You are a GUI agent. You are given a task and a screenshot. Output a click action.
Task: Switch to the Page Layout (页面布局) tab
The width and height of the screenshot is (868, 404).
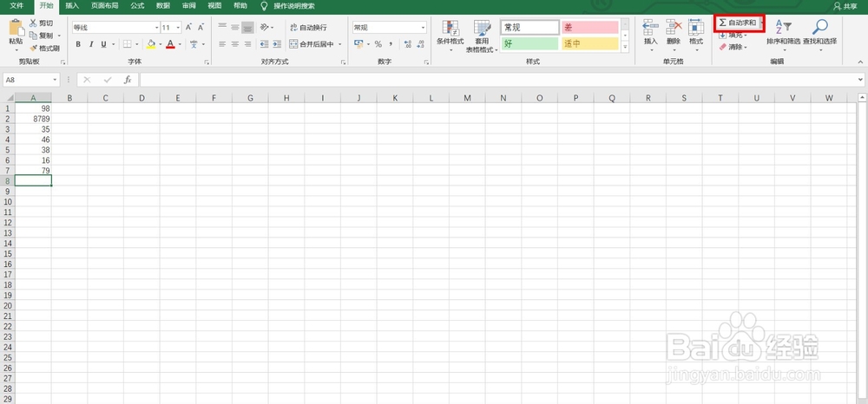105,5
